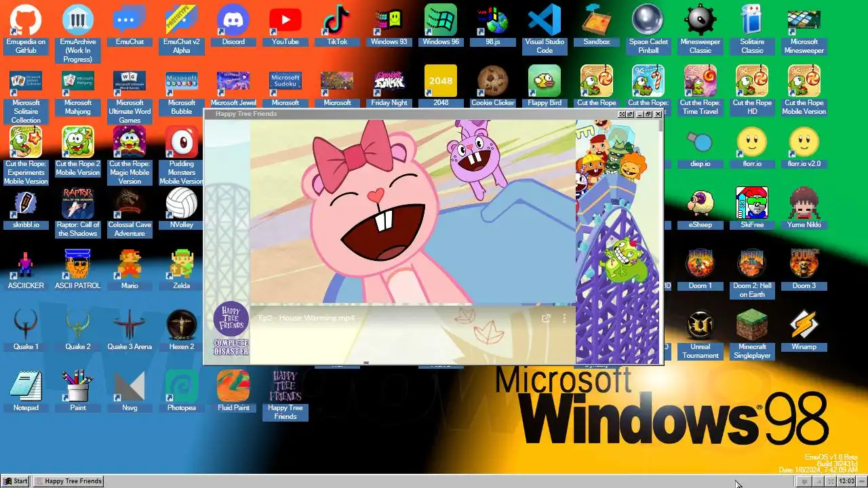Open Microsoft Mahjong desktop icon
This screenshot has height=488, width=868.
pyautogui.click(x=78, y=90)
